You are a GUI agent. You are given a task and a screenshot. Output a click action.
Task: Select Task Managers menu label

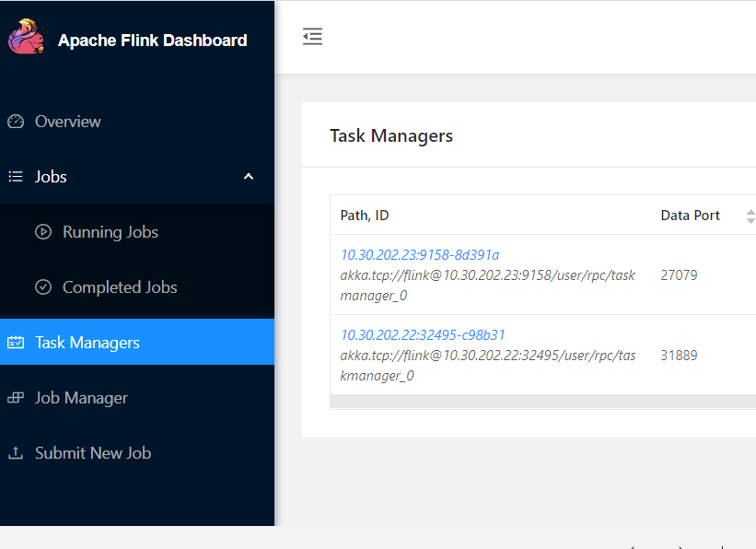(87, 343)
